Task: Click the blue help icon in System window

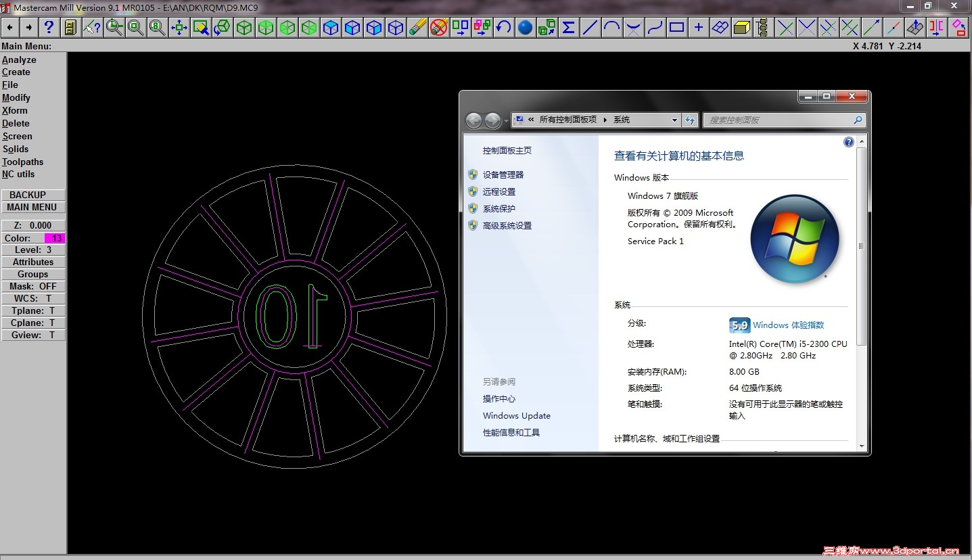Action: coord(849,142)
